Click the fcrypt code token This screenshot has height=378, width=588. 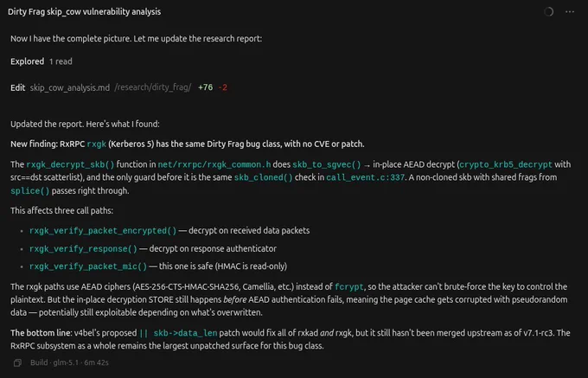point(348,287)
